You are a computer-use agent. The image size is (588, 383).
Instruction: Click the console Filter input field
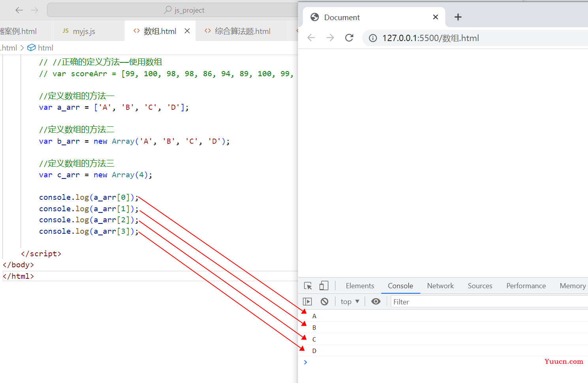(489, 302)
